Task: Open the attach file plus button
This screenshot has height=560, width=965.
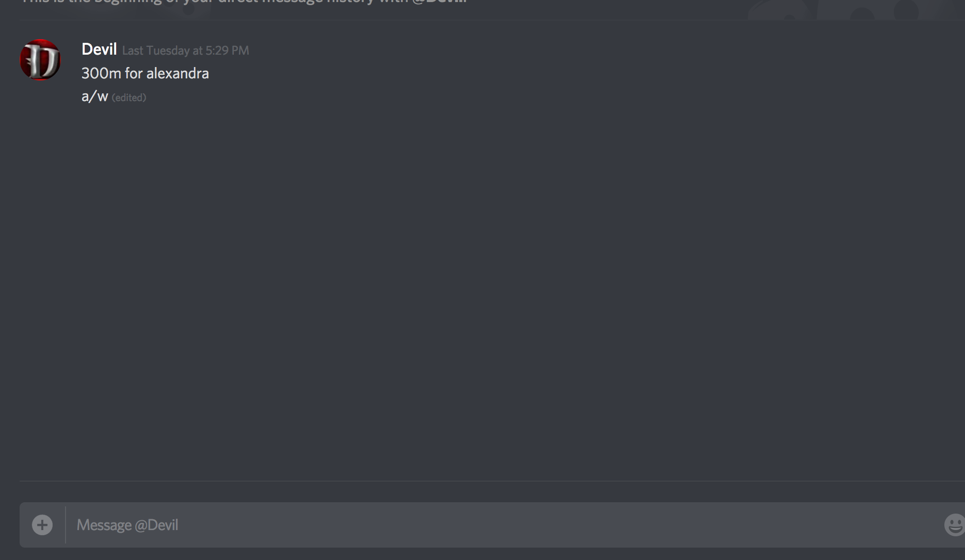Action: (x=42, y=525)
